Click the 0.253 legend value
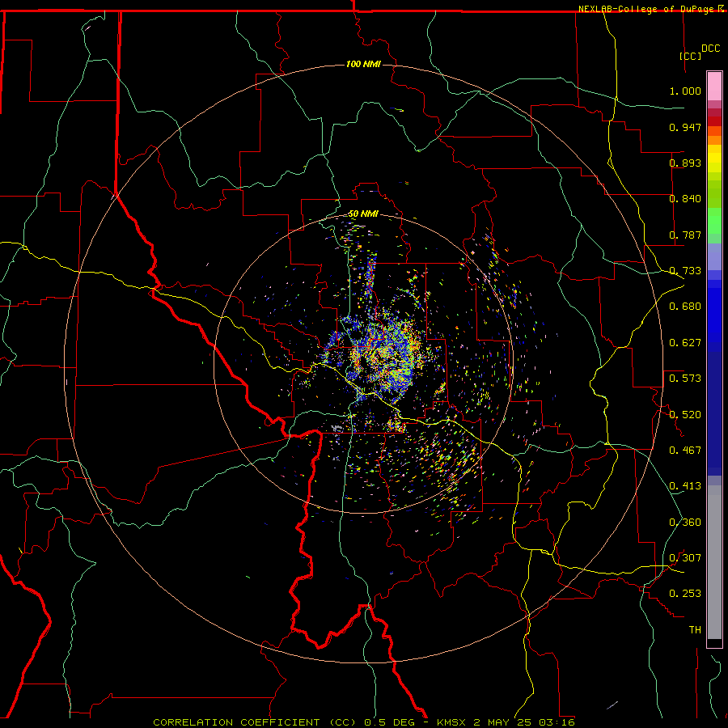 click(685, 594)
